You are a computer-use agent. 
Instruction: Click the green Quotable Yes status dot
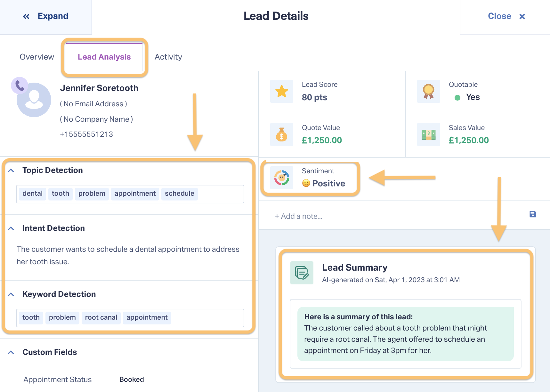tap(457, 98)
